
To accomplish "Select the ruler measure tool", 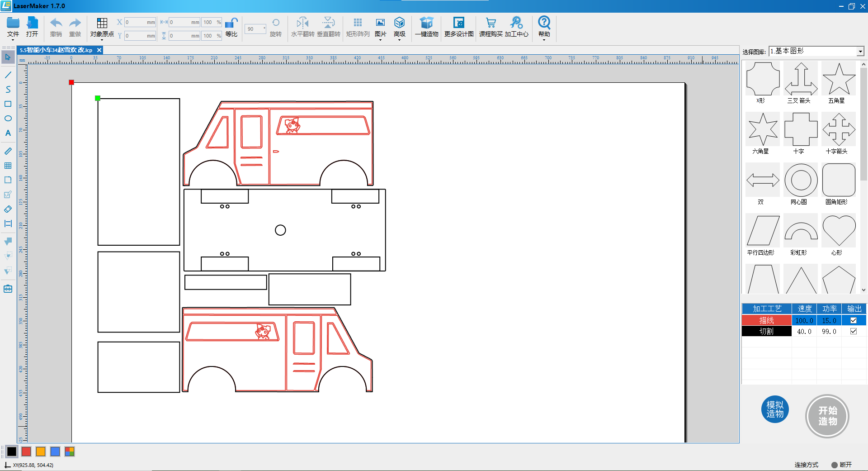I will pos(8,151).
